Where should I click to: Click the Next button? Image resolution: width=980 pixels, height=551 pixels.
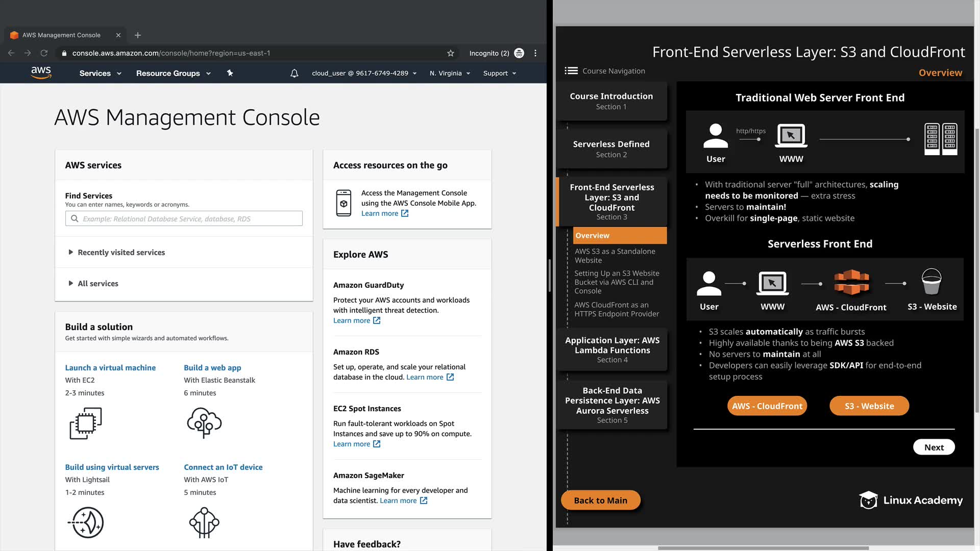point(934,447)
